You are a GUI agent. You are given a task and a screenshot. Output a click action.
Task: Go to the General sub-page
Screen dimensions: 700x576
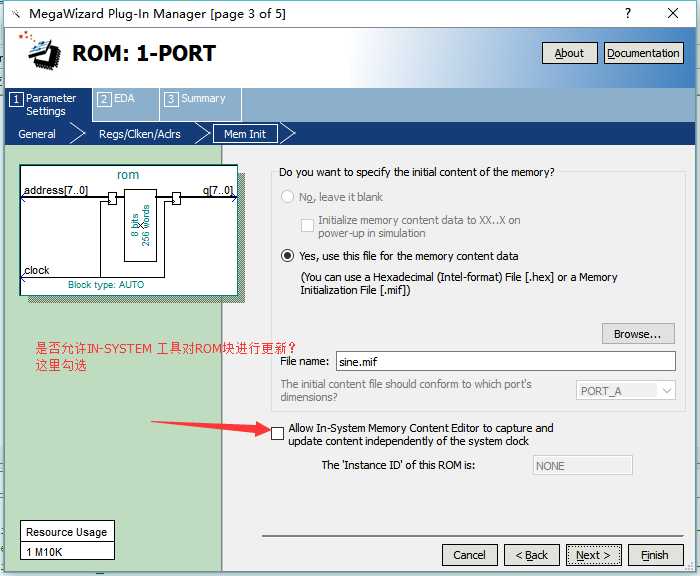point(37,134)
